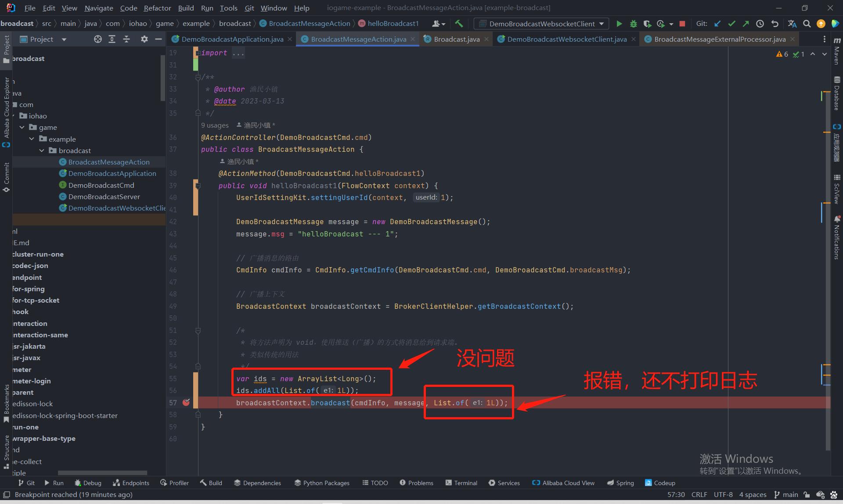
Task: Hide the Project panel with minus icon
Action: (159, 39)
